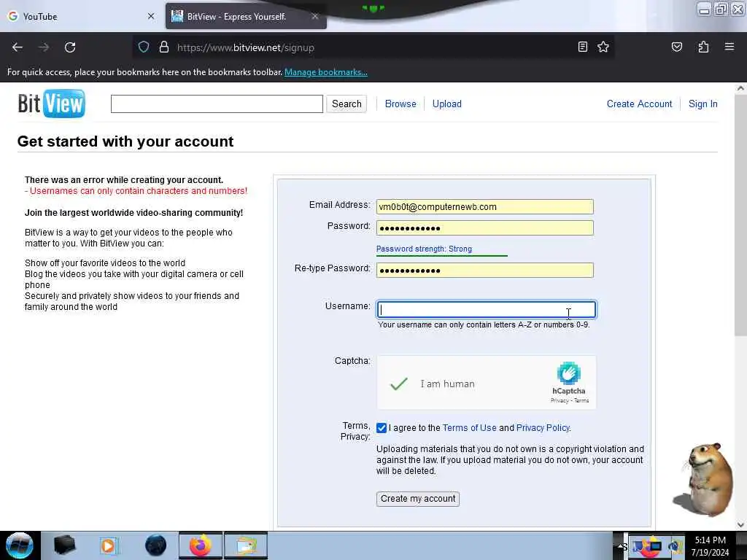Image resolution: width=747 pixels, height=560 pixels.
Task: Click the Re-type Password field
Action: click(x=484, y=270)
